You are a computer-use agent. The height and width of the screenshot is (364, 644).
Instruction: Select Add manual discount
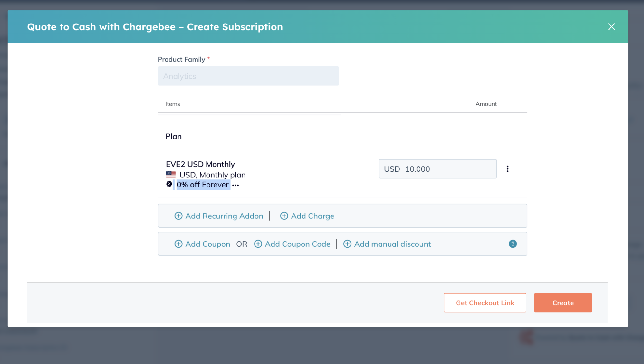point(392,244)
